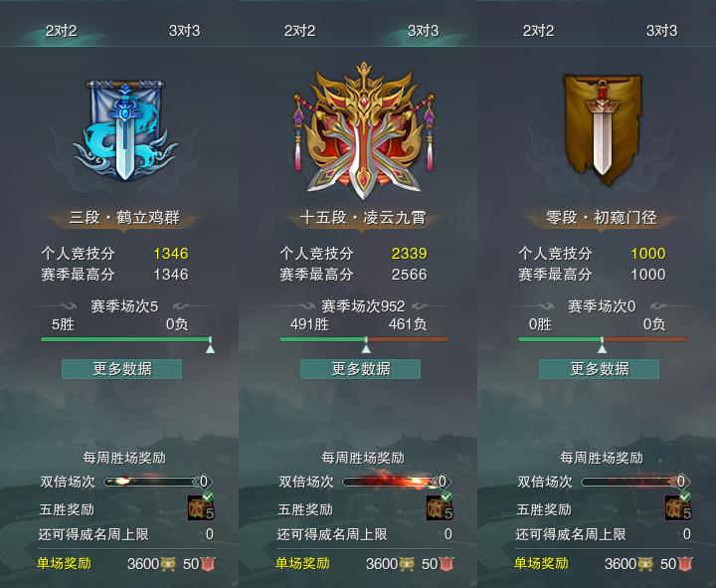Click the golden crossed-swords rank fifteen emblem
Viewport: 716px width, 588px height.
click(364, 130)
